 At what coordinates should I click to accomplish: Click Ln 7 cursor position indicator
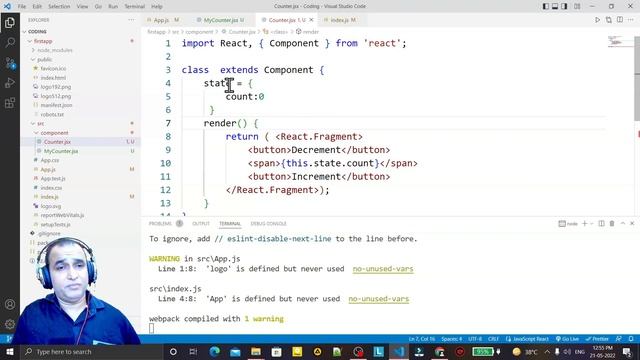[422, 339]
